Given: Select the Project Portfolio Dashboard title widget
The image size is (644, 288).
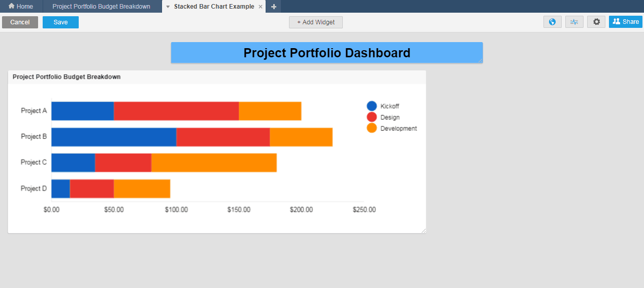Looking at the screenshot, I should point(327,53).
